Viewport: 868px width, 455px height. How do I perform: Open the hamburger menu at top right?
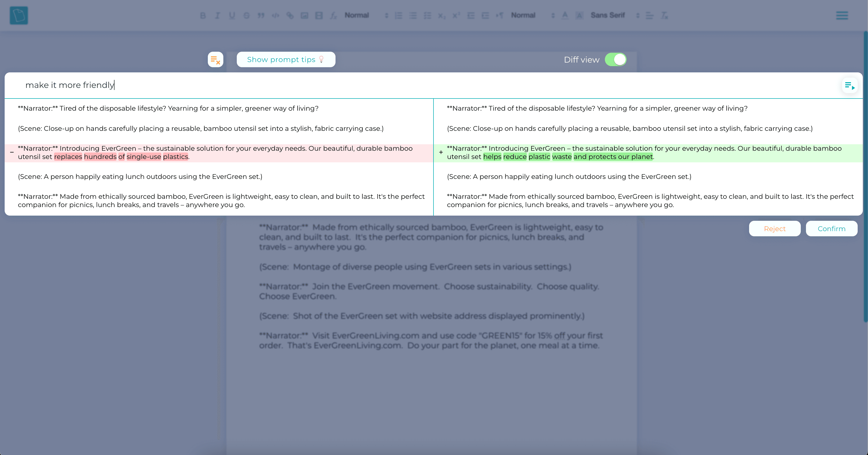pos(842,16)
